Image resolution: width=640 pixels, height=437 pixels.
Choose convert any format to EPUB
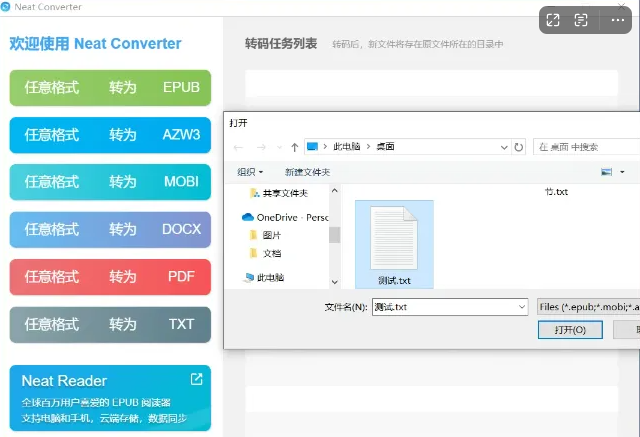pos(110,88)
